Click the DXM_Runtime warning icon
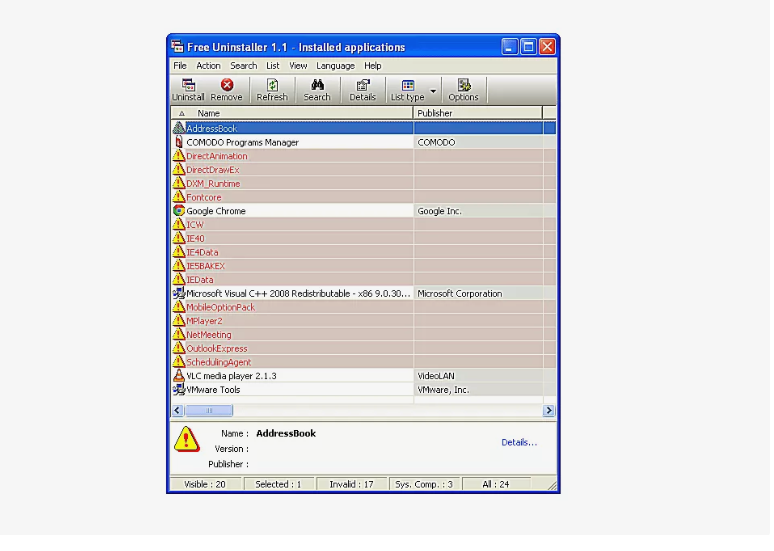The width and height of the screenshot is (774, 551). coord(179,184)
